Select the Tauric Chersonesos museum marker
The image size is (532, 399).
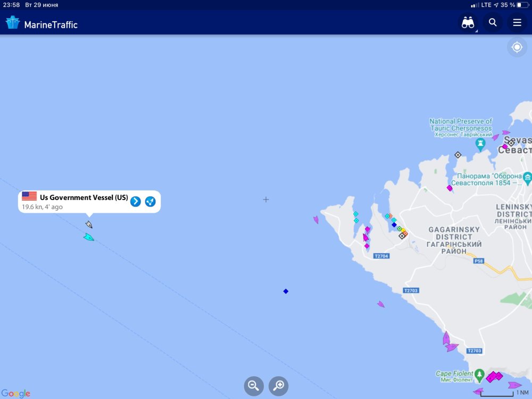(x=481, y=144)
